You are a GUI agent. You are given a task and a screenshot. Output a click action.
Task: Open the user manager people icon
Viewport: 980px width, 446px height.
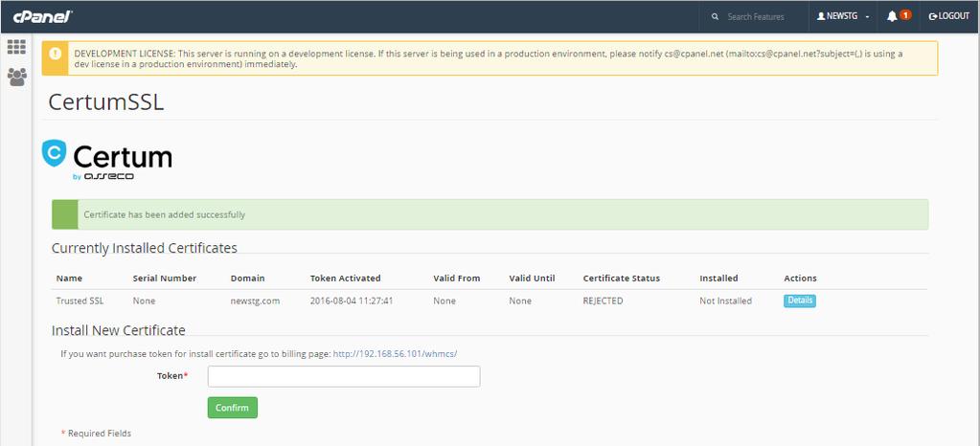click(17, 77)
